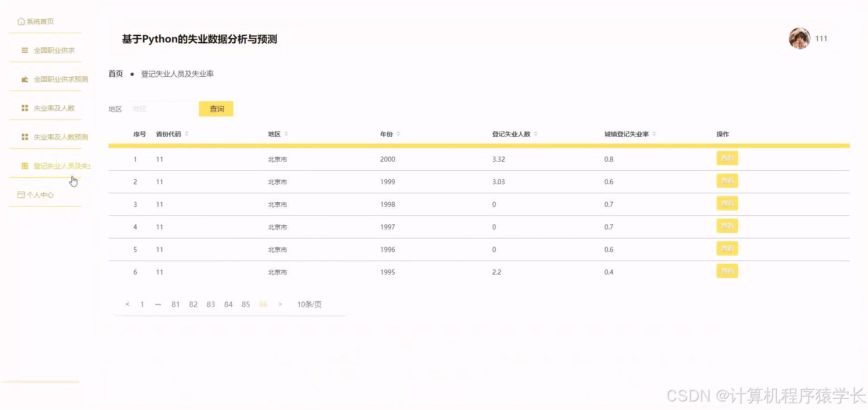The image size is (868, 410).
Task: Jump to page 84 in pagination
Action: click(228, 304)
